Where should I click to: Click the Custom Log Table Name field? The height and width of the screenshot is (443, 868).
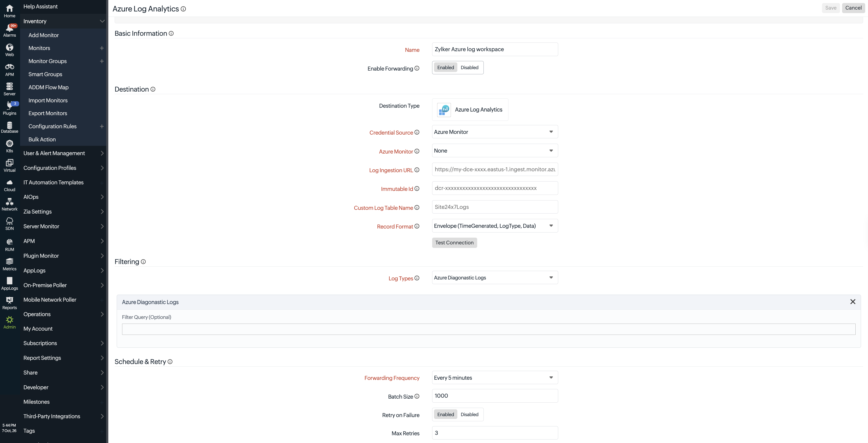tap(495, 207)
